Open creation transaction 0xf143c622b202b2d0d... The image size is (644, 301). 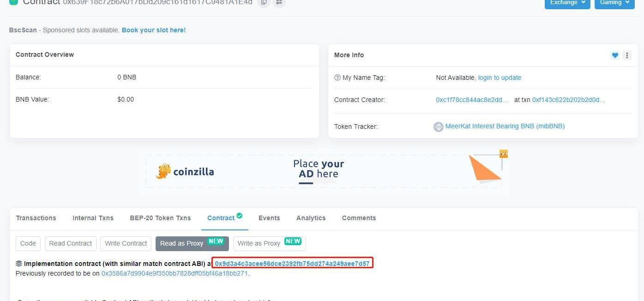(x=569, y=100)
